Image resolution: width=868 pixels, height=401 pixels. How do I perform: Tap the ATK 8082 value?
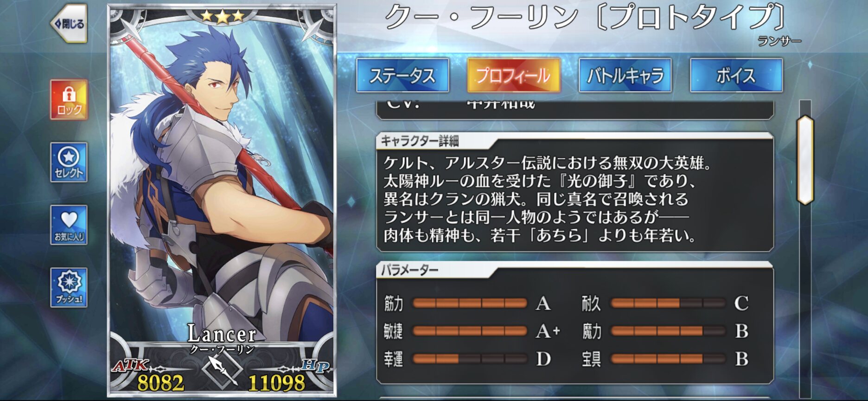(160, 383)
